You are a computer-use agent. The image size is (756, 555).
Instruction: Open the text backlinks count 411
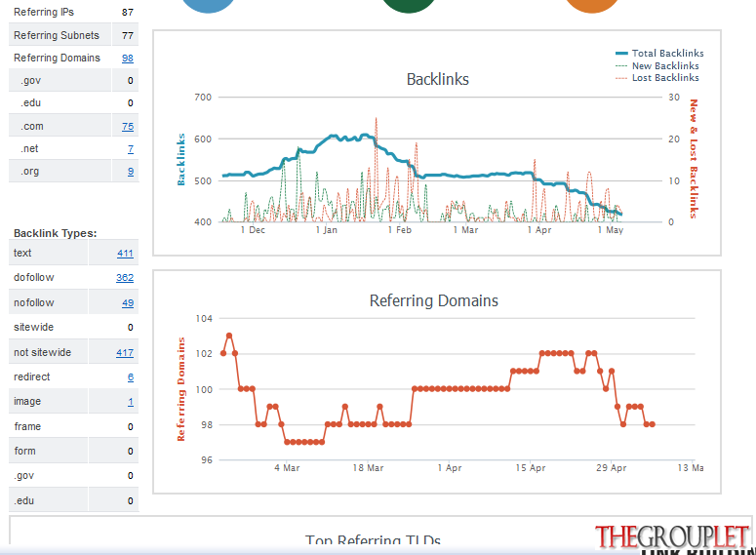[x=125, y=254]
